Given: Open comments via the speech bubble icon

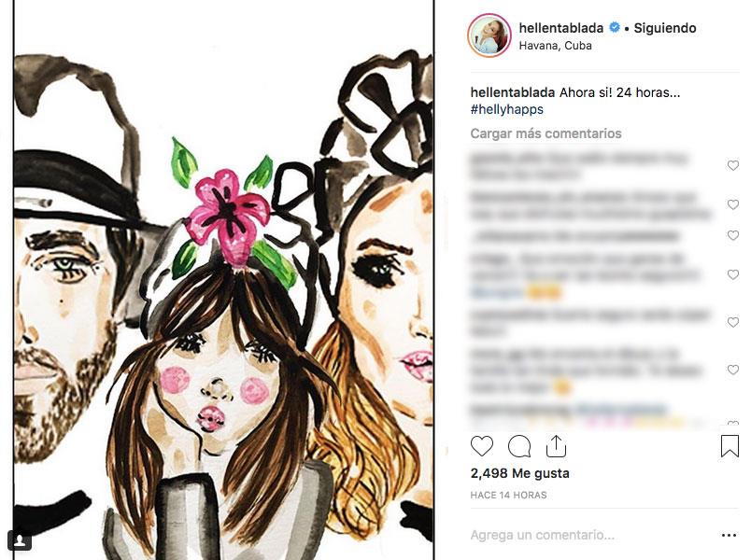Looking at the screenshot, I should point(519,446).
